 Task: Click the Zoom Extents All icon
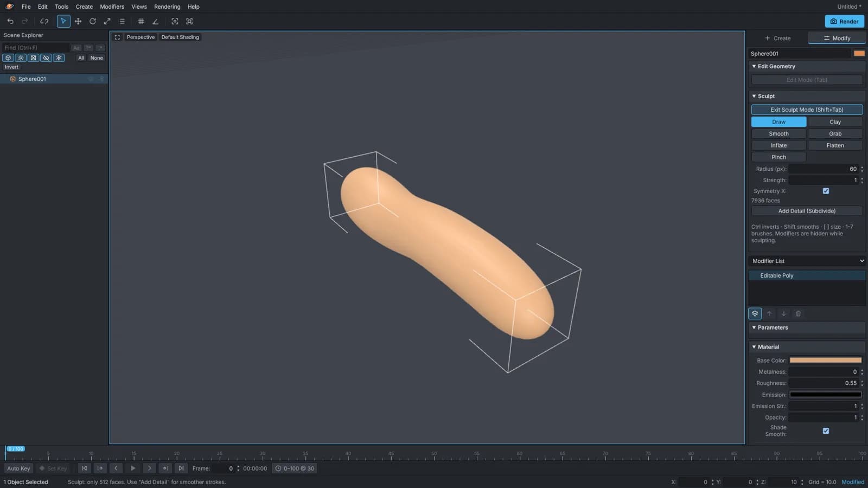click(x=189, y=21)
